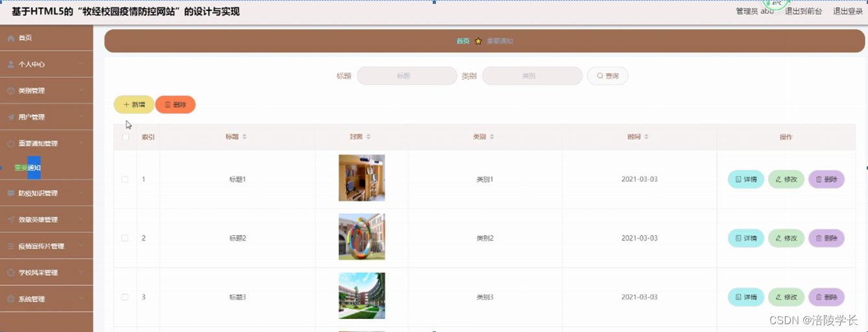Expand the 类别管理 menu chevron
Screen dimensions: 868x332
[81, 91]
